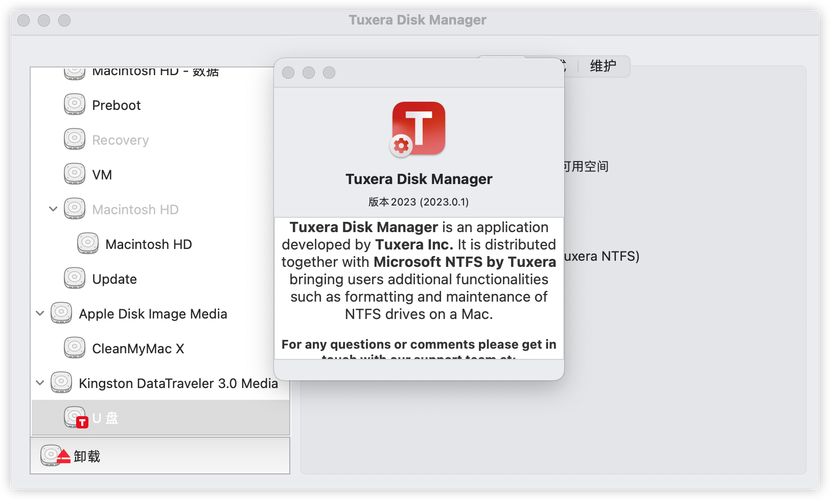The width and height of the screenshot is (830, 500).
Task: Click the Tuxera Disk Manager app logo in About dialog
Action: pos(418,129)
